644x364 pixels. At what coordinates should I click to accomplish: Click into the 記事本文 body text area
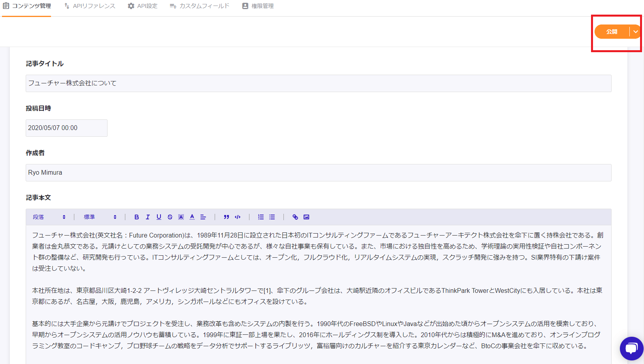[319, 294]
